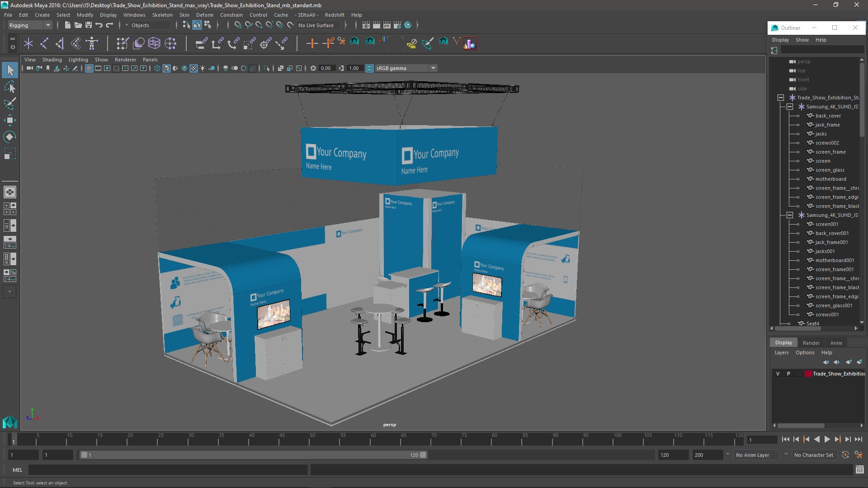Toggle layer playback P box
The width and height of the screenshot is (868, 488).
pyautogui.click(x=788, y=374)
